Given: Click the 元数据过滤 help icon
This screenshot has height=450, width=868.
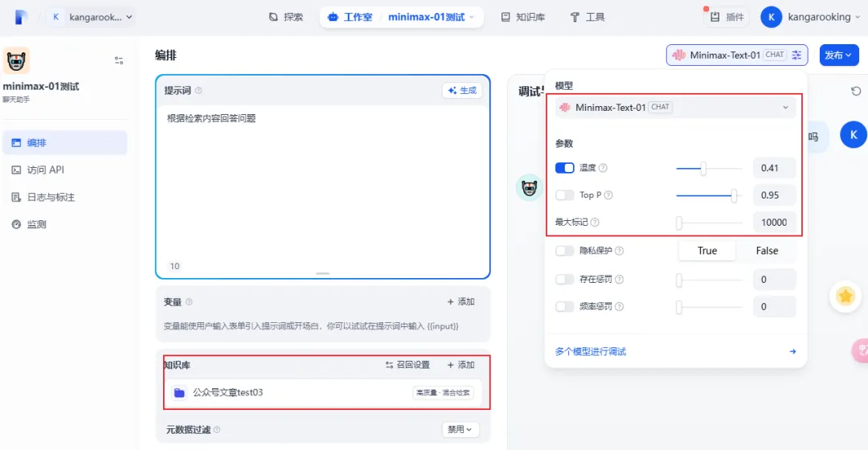Looking at the screenshot, I should click(x=216, y=430).
